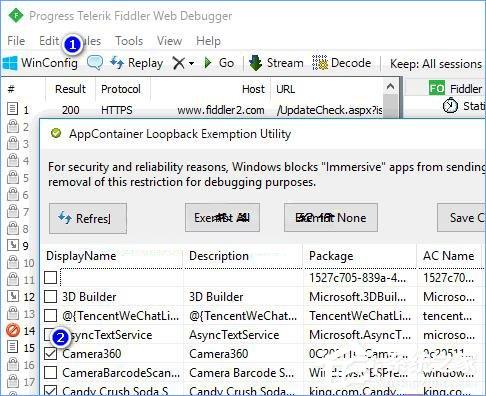Select session 16 lock icon
486x396 pixels.
point(13,364)
